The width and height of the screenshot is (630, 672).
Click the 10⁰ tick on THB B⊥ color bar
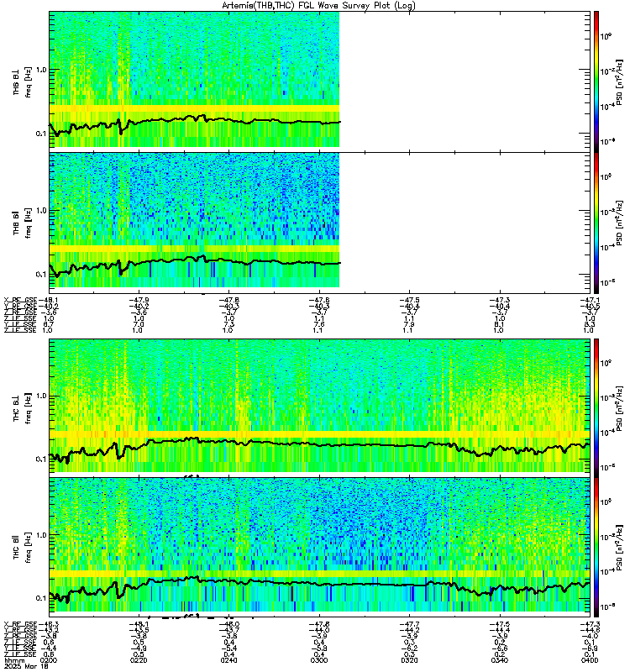pos(606,36)
